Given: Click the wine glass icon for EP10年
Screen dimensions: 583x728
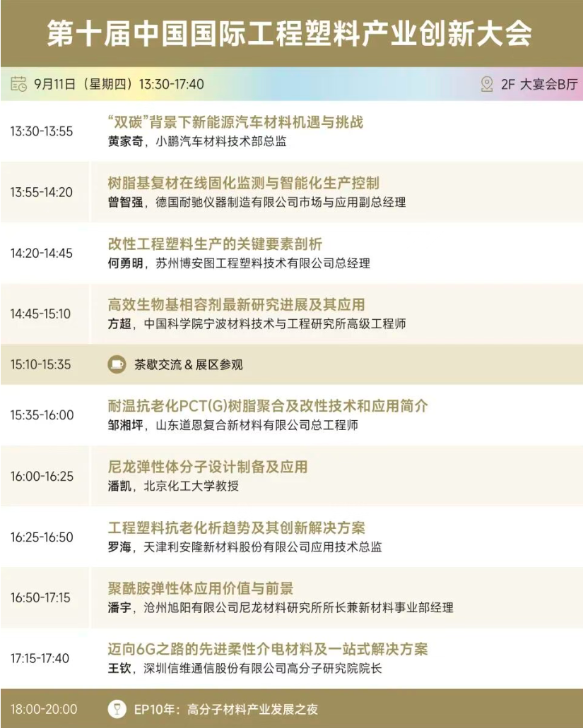Looking at the screenshot, I should click(x=117, y=709).
